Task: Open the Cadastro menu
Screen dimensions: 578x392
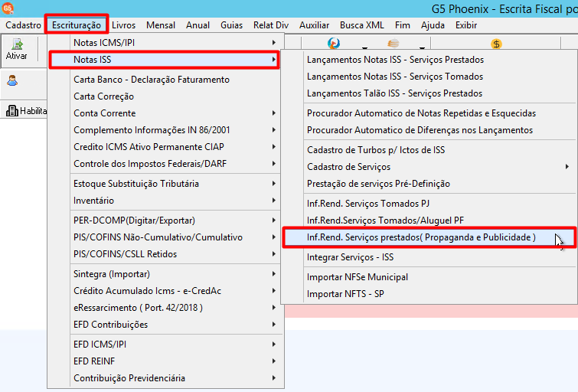Action: (23, 25)
